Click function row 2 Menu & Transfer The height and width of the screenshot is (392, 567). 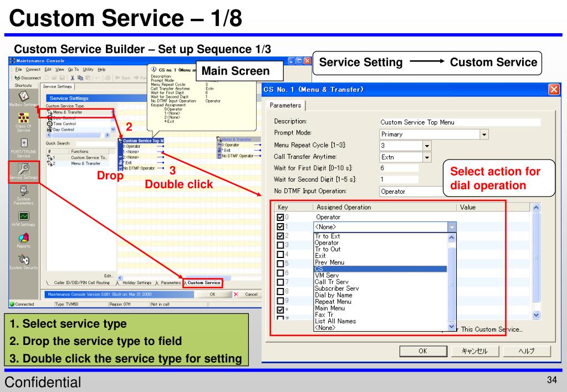pyautogui.click(x=81, y=163)
